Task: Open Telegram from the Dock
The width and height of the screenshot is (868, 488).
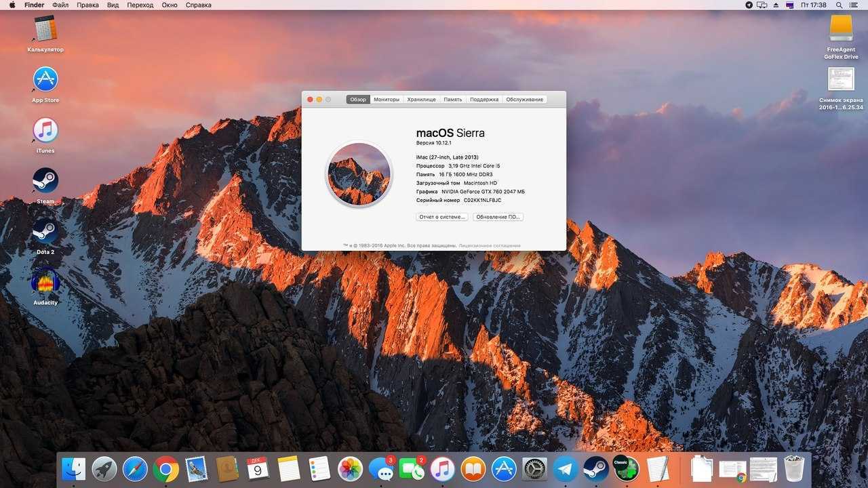Action: [x=566, y=468]
